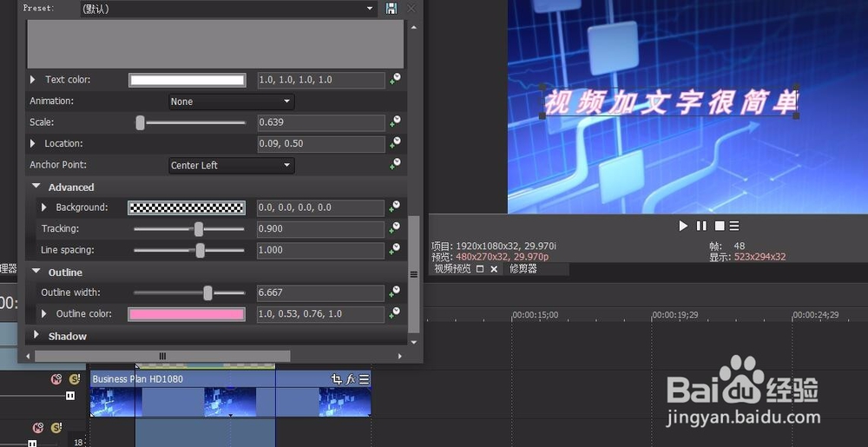Switch to the 修剪器 tab
This screenshot has height=447, width=868.
tap(523, 269)
